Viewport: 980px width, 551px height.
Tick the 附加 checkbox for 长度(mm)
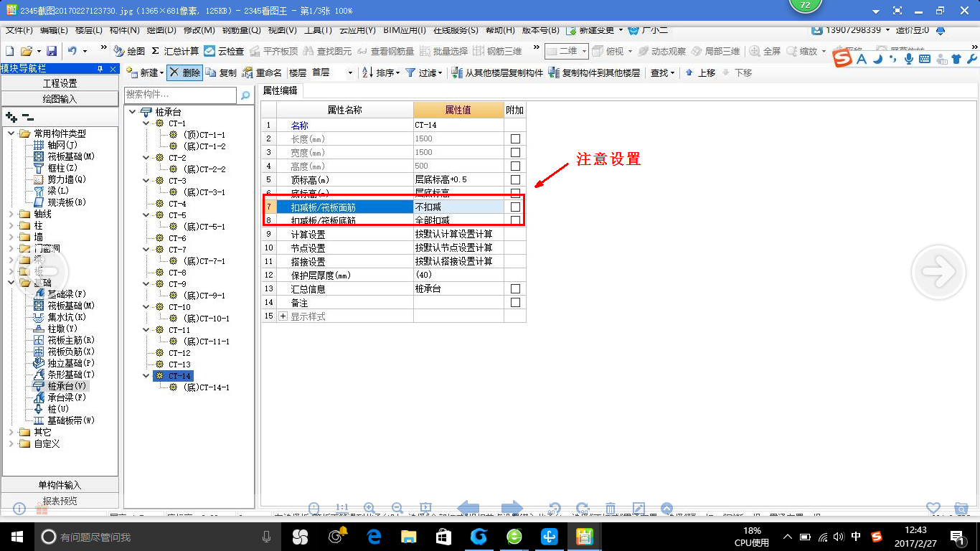(x=515, y=138)
